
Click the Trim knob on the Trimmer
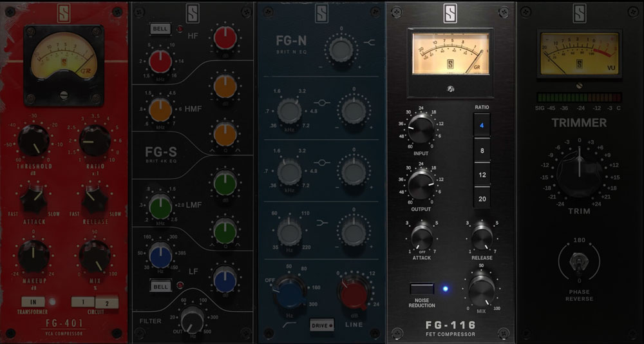coord(580,172)
